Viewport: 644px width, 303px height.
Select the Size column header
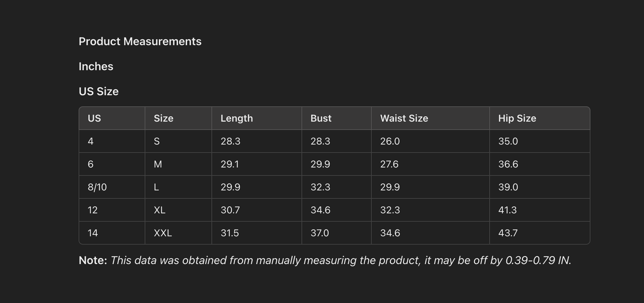164,119
